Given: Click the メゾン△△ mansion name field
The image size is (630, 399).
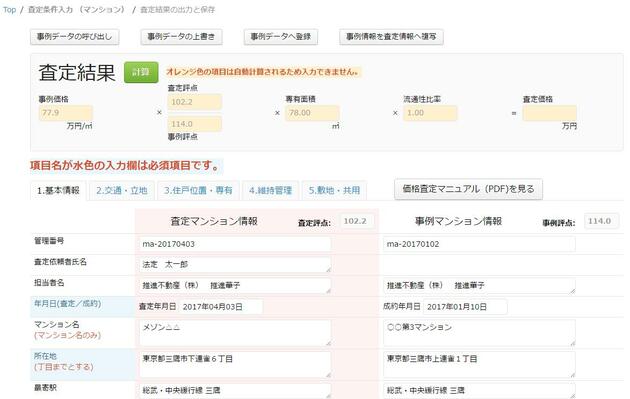Looking at the screenshot, I should pos(235,333).
